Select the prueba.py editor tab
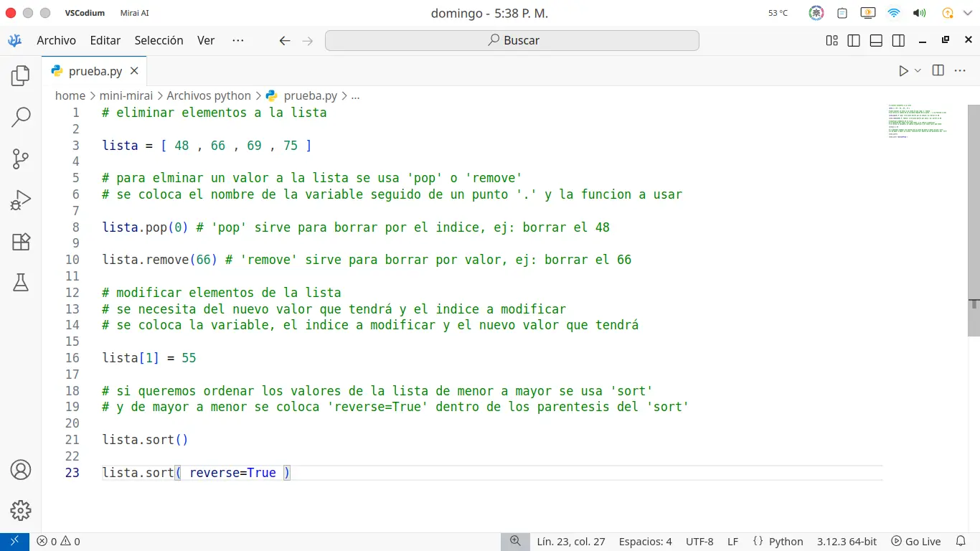Viewport: 980px width, 551px height. click(x=95, y=71)
